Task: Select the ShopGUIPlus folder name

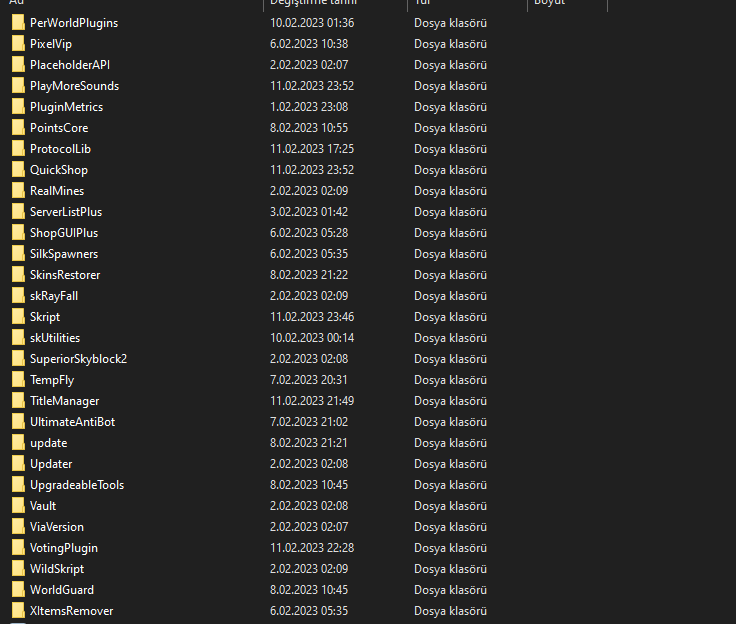Action: [x=64, y=233]
